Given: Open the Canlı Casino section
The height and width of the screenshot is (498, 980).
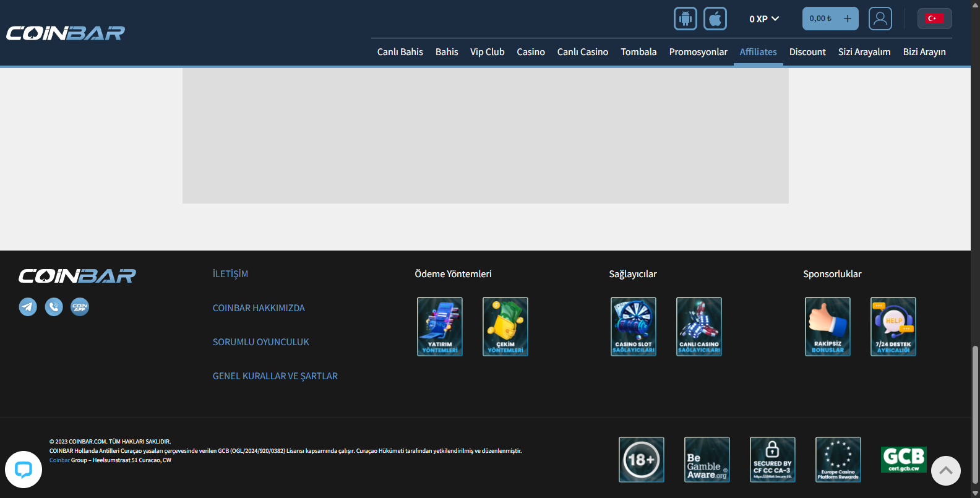Looking at the screenshot, I should [x=583, y=52].
